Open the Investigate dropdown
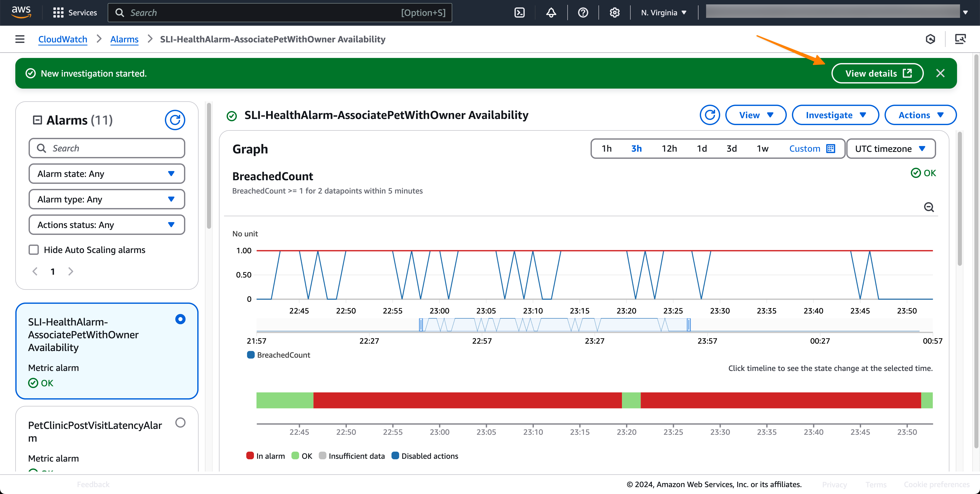Screen dimensions: 980x494 [x=835, y=115]
